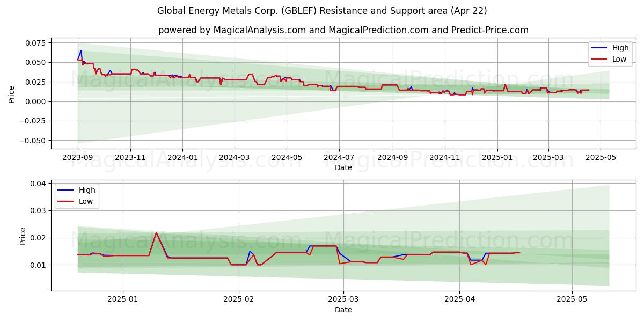Click the chart title mentioning GBLEF
Image resolution: width=644 pixels, height=322 pixels.
[x=322, y=11]
